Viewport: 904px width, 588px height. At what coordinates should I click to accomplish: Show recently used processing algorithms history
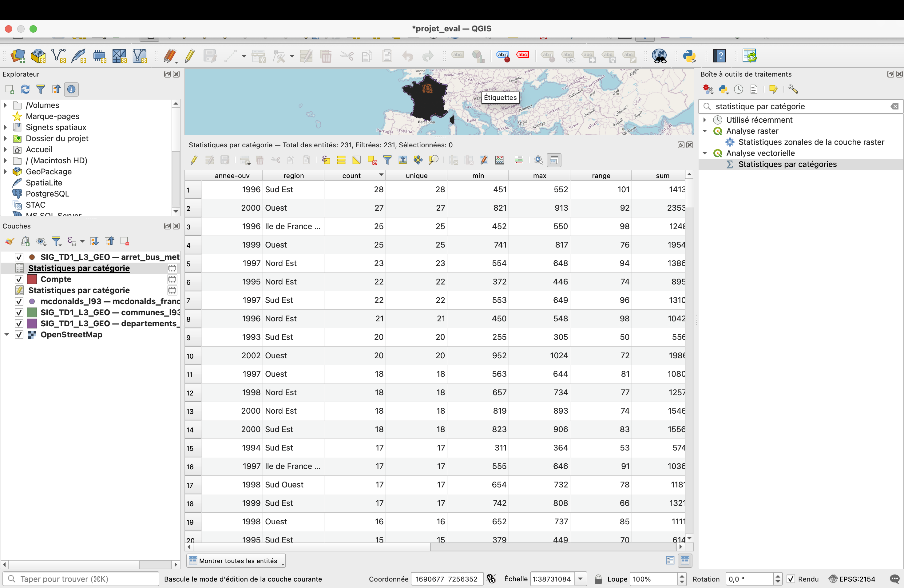[x=738, y=89]
